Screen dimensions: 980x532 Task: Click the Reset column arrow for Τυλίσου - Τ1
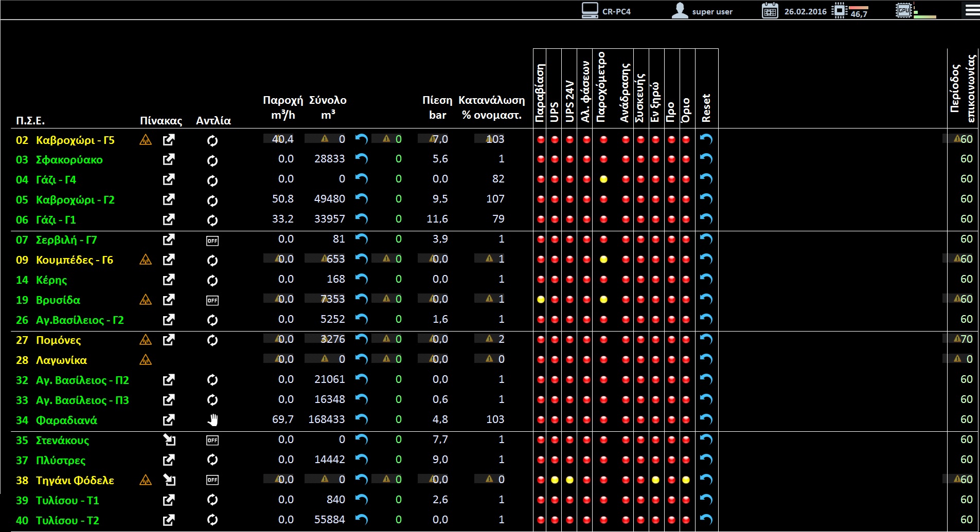706,500
